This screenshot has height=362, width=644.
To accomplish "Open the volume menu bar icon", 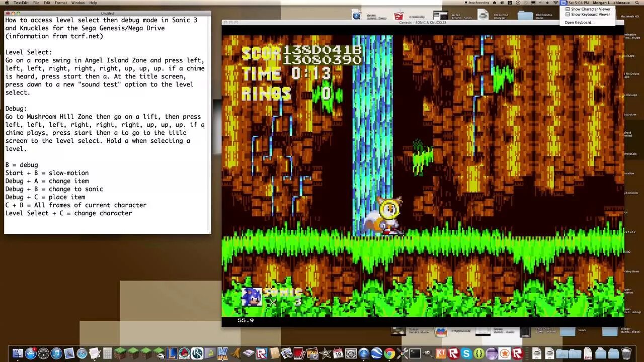I will coord(547,3).
